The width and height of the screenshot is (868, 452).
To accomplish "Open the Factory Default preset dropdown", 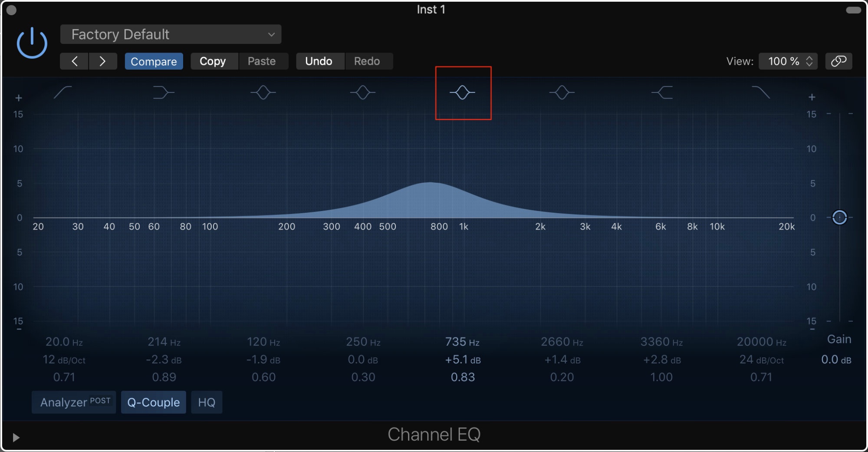I will pos(171,34).
